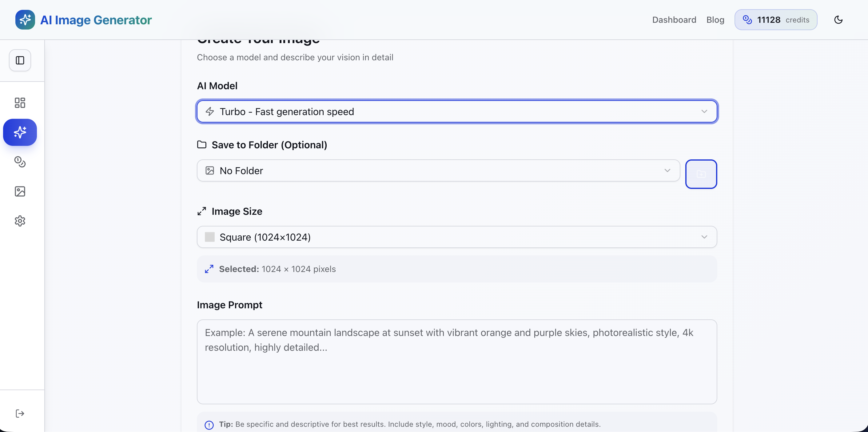Select the sparkle generate sidebar icon
Screen dimensions: 868x432
tap(20, 132)
